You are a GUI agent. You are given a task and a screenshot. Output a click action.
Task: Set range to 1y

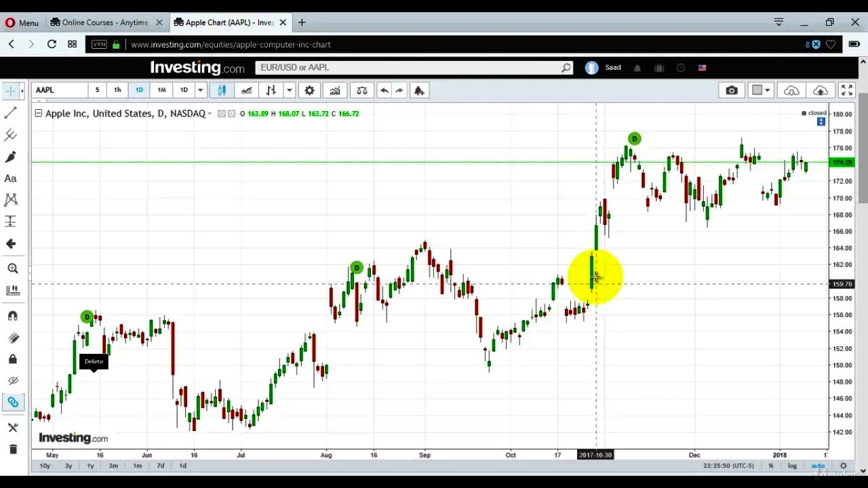pos(90,466)
